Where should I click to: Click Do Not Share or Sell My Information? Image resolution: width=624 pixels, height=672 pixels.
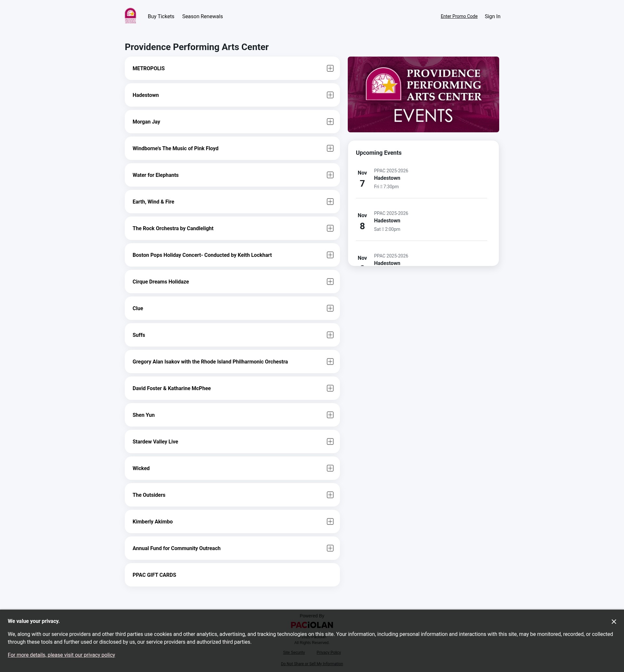312,664
